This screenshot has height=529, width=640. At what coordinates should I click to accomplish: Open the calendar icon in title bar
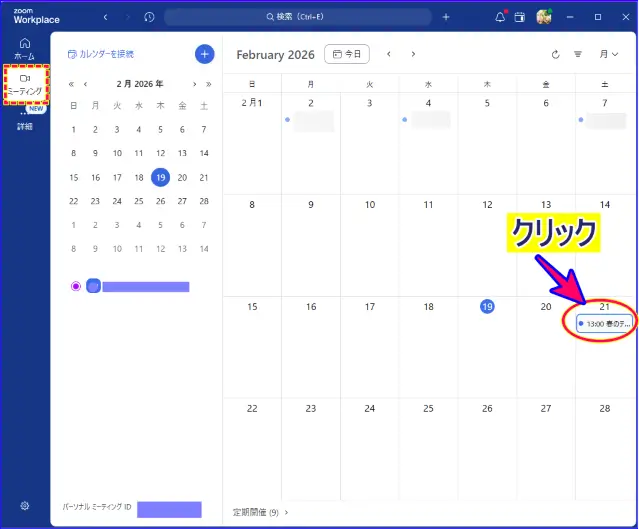(x=520, y=17)
